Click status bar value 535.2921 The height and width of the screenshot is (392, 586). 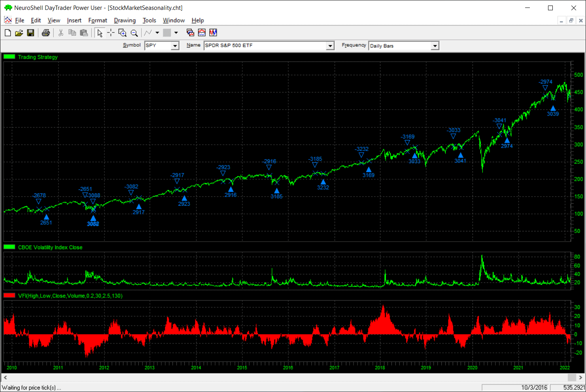[x=574, y=388]
